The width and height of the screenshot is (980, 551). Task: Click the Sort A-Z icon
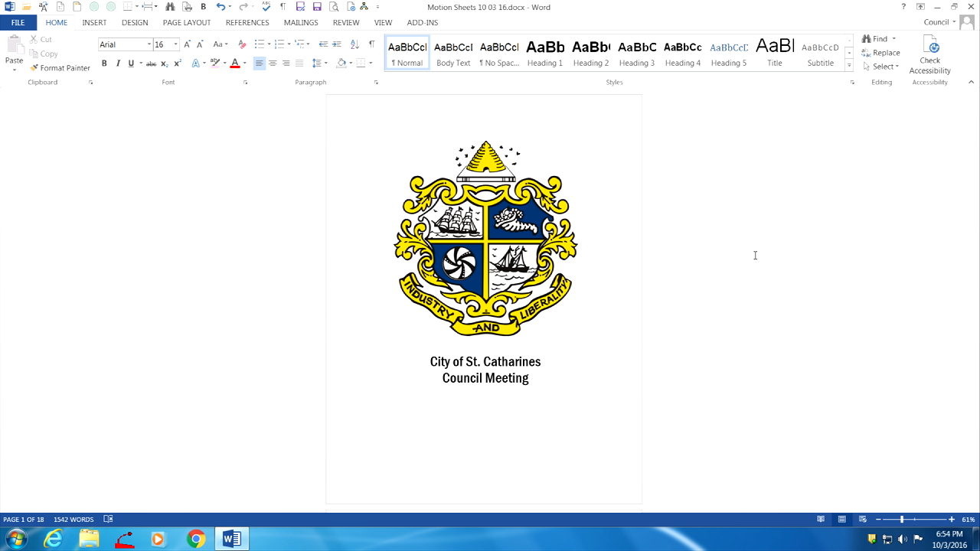pos(354,44)
